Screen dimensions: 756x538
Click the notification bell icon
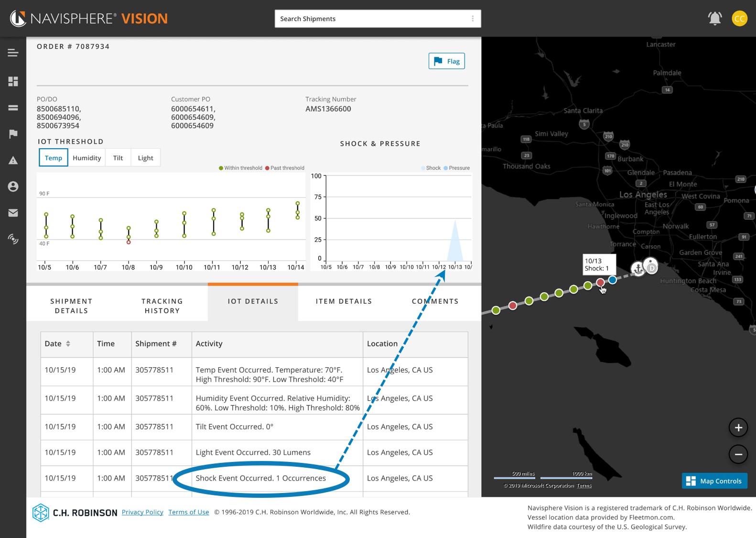[x=714, y=19]
